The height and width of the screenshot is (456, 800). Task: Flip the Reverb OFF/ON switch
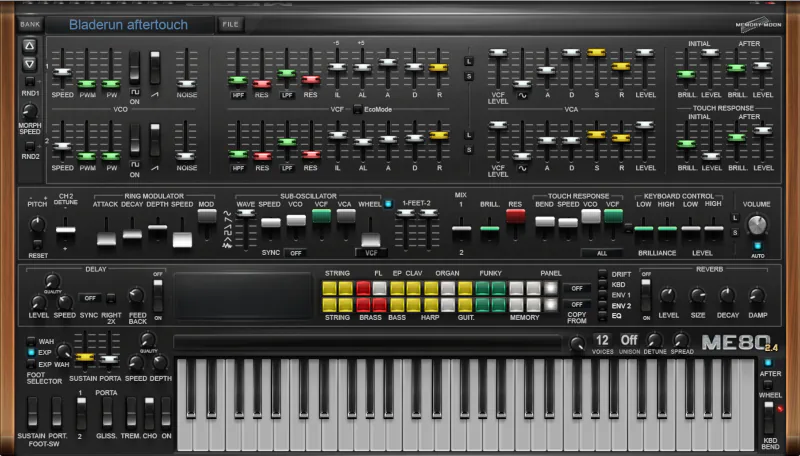coord(646,296)
